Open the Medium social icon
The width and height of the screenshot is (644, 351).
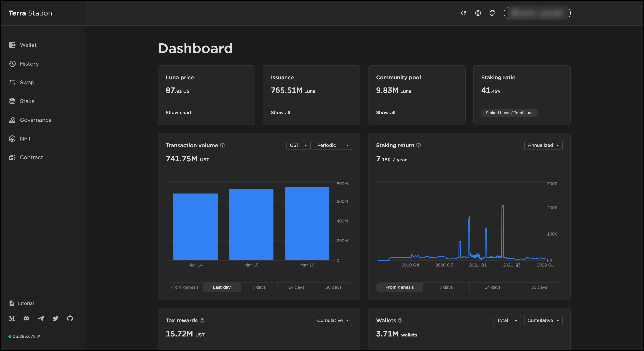coord(12,318)
